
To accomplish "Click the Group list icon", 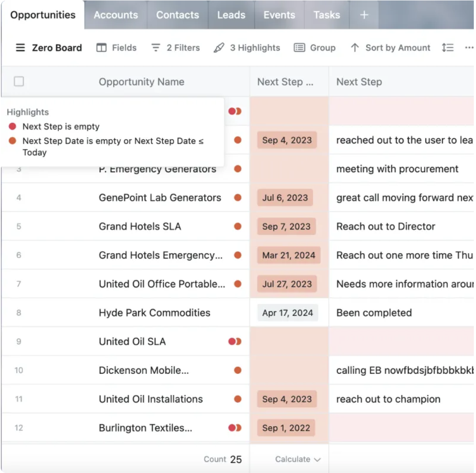I will 299,47.
